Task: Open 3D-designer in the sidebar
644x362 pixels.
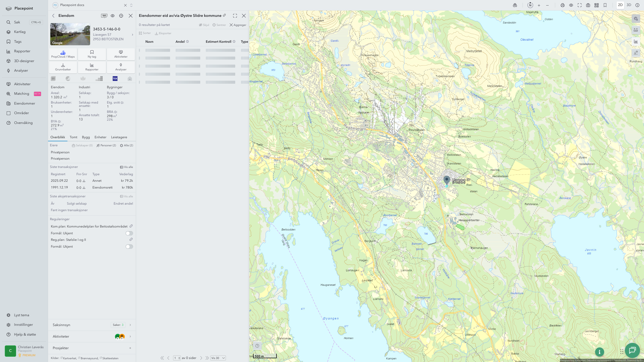Action: 24,61
